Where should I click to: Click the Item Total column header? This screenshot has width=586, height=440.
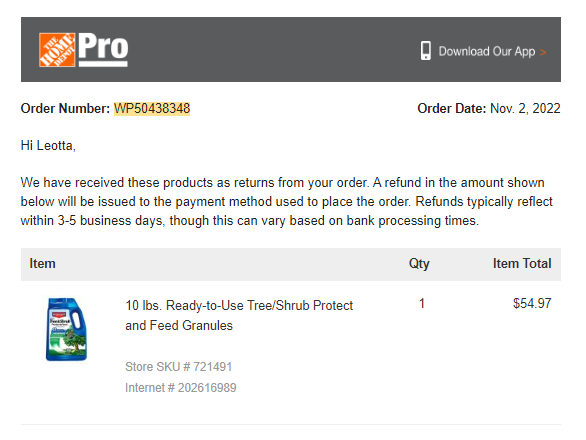(522, 264)
